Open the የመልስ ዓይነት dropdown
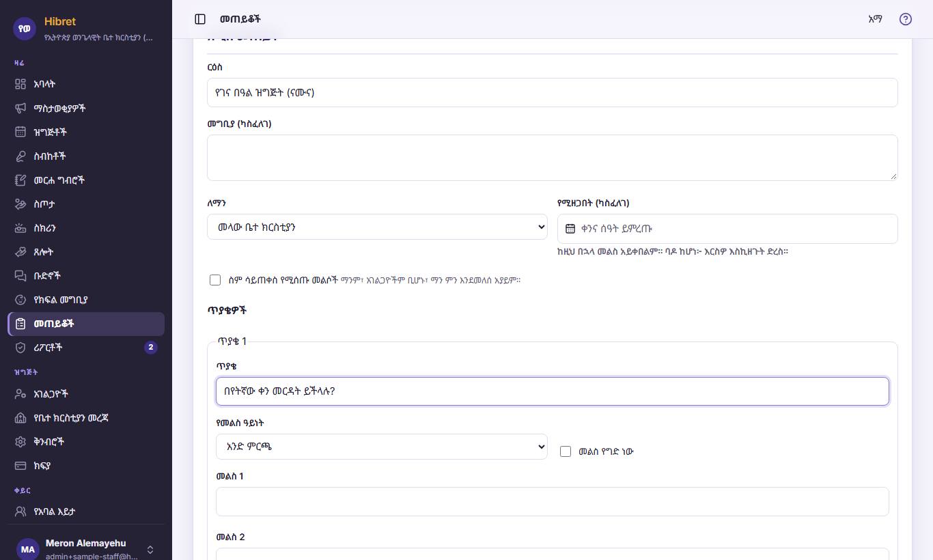The image size is (933, 560). click(x=382, y=447)
